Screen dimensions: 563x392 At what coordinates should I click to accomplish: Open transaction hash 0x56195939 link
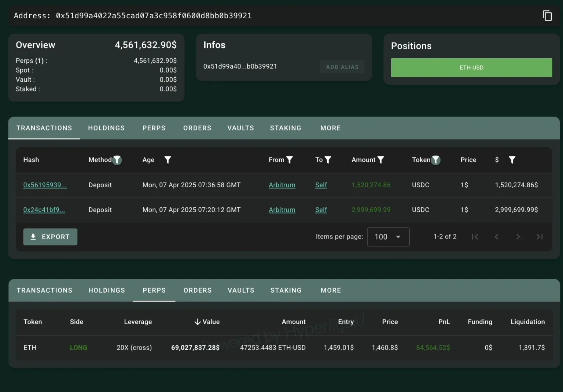click(45, 185)
